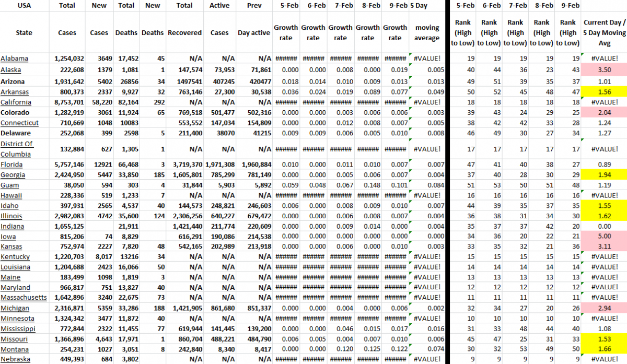This screenshot has height=364, width=627.
Task: Select the bold Arizona state cell
Action: click(x=14, y=82)
